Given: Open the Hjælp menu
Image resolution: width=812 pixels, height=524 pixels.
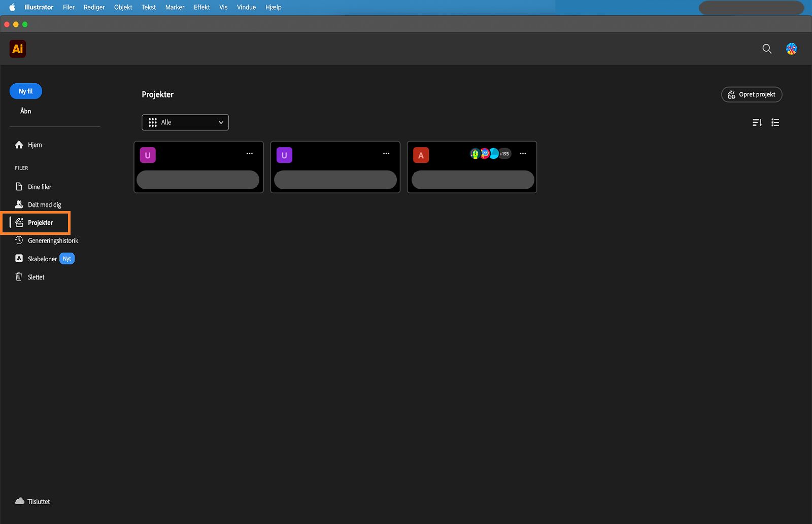Looking at the screenshot, I should pyautogui.click(x=274, y=7).
